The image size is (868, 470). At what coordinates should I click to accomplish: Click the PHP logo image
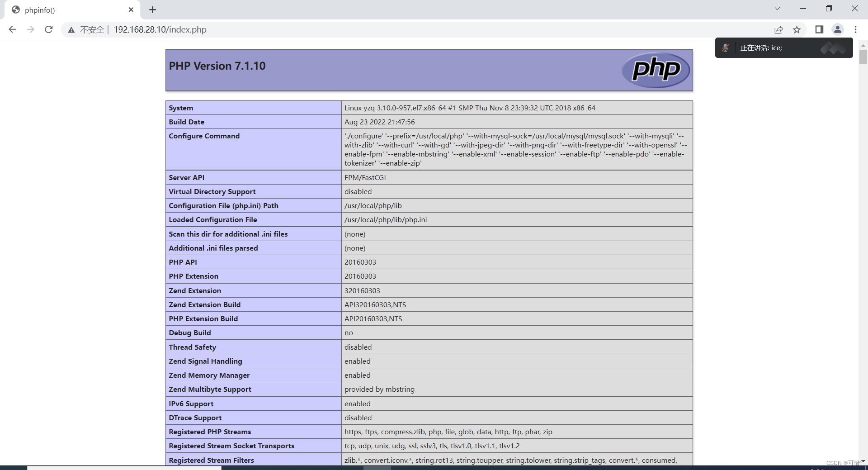coord(656,70)
